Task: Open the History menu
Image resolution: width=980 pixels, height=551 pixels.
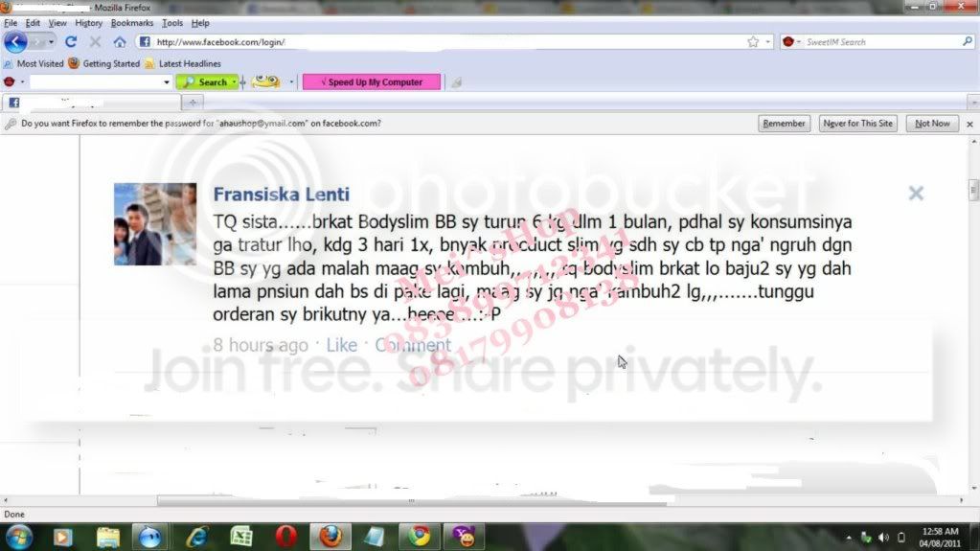Action: point(88,22)
